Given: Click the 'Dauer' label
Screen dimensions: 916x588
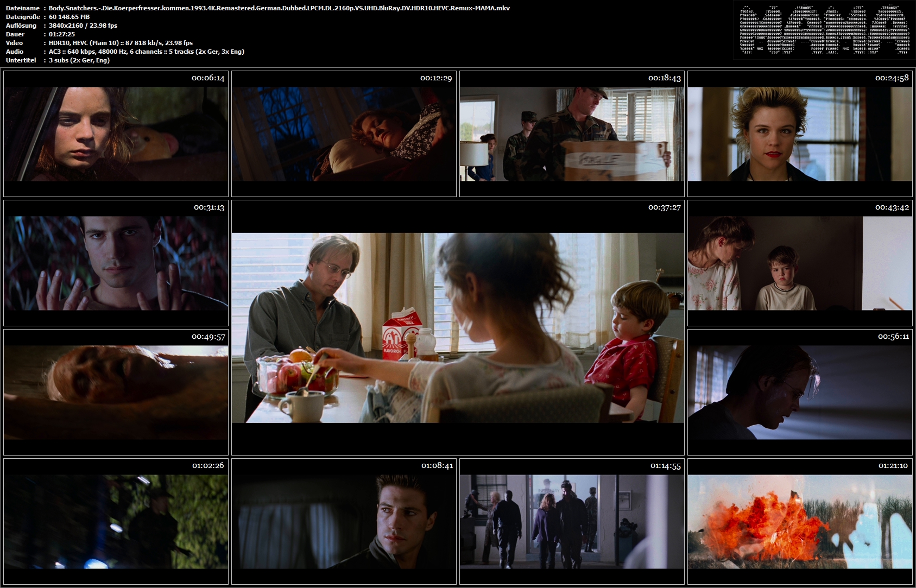Looking at the screenshot, I should click(15, 34).
